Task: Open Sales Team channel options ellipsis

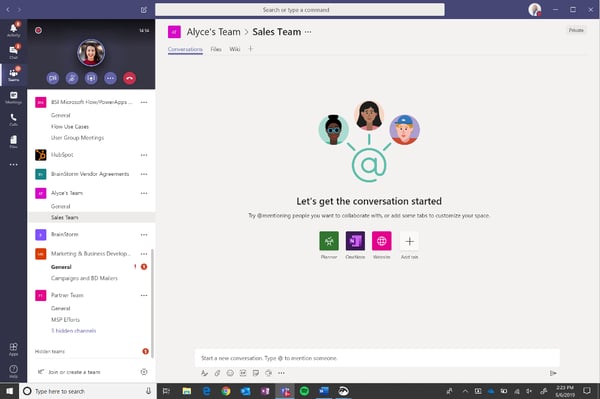Action: 308,32
